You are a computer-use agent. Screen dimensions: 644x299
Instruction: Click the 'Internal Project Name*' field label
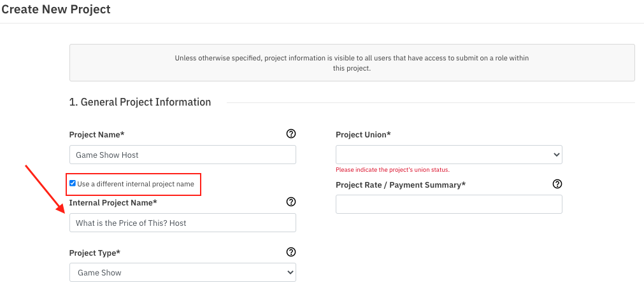[113, 203]
